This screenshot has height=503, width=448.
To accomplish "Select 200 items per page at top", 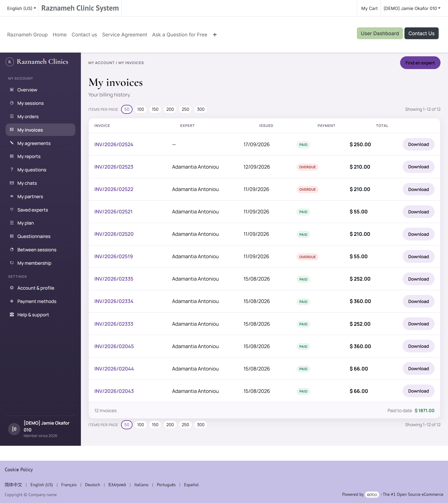I will point(170,109).
